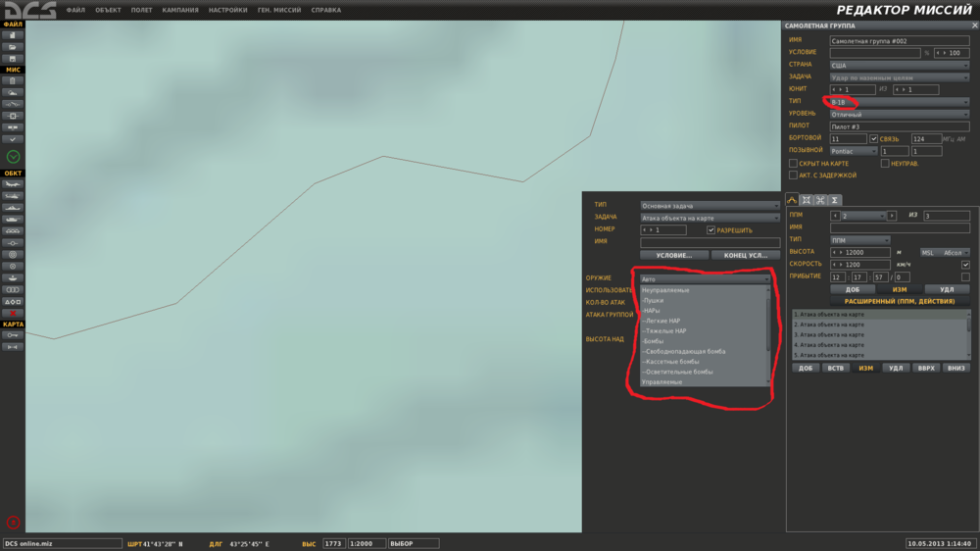Select action 3. Атака объекта на карте
This screenshot has width=980, height=551.
tap(879, 334)
